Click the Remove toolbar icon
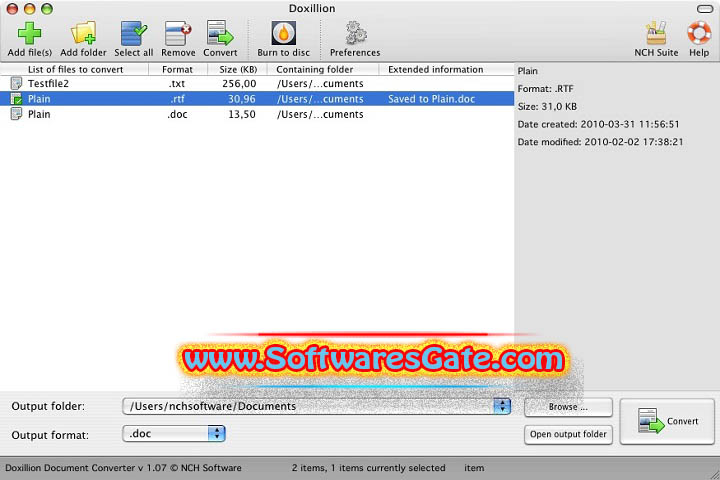 [x=178, y=34]
